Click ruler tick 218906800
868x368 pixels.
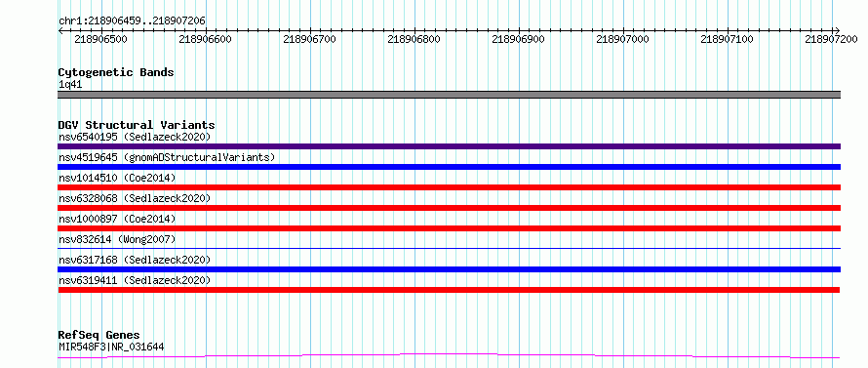point(414,39)
